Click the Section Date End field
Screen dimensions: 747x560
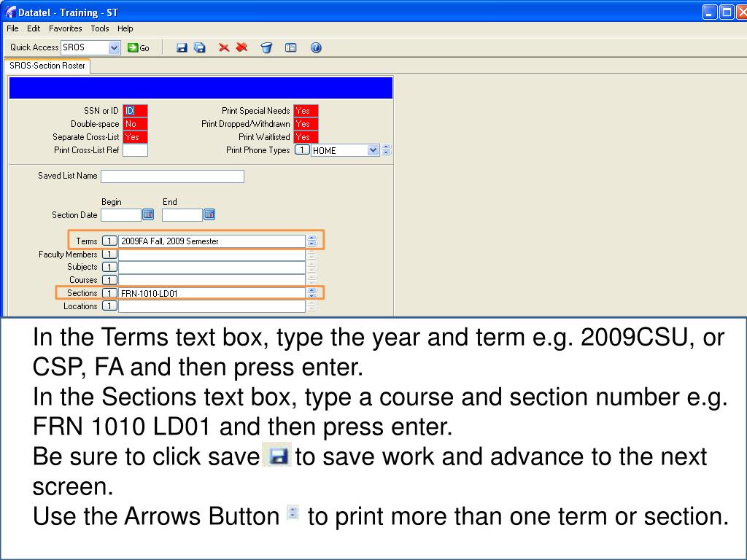click(182, 215)
